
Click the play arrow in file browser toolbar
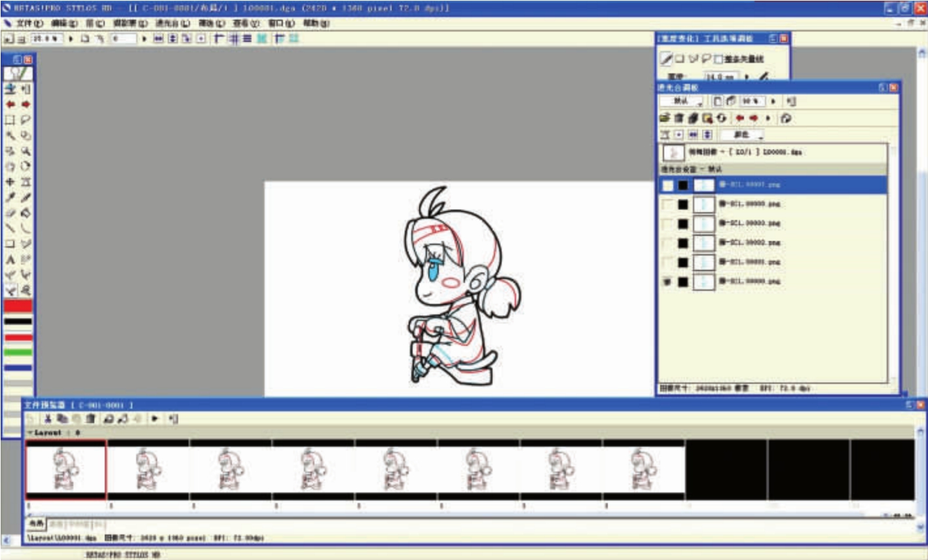[155, 419]
